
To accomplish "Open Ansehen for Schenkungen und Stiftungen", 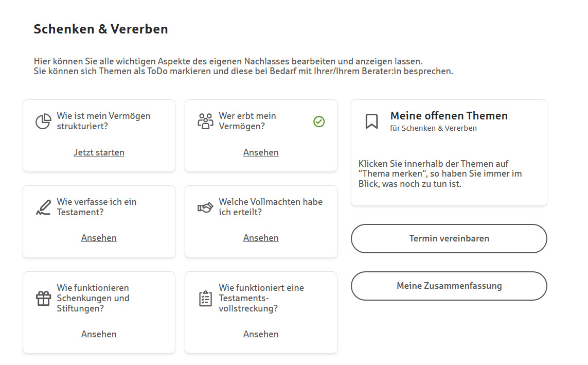I will click(x=99, y=334).
